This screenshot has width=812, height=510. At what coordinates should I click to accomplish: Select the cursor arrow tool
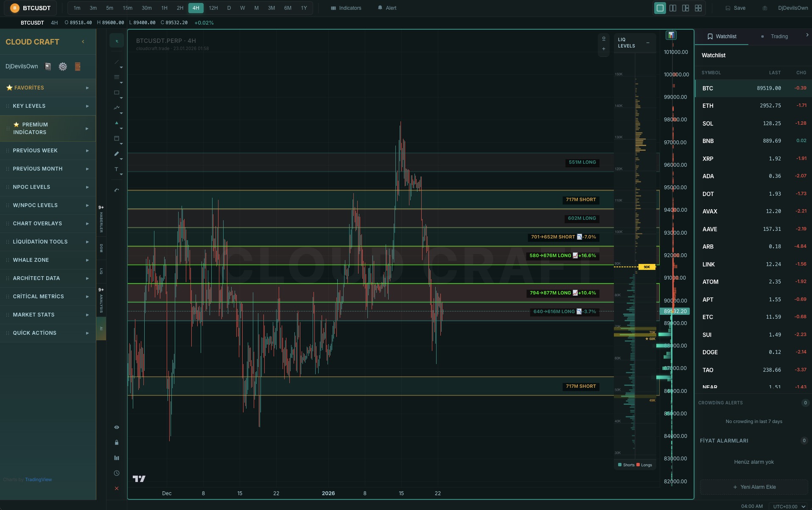pos(117,41)
